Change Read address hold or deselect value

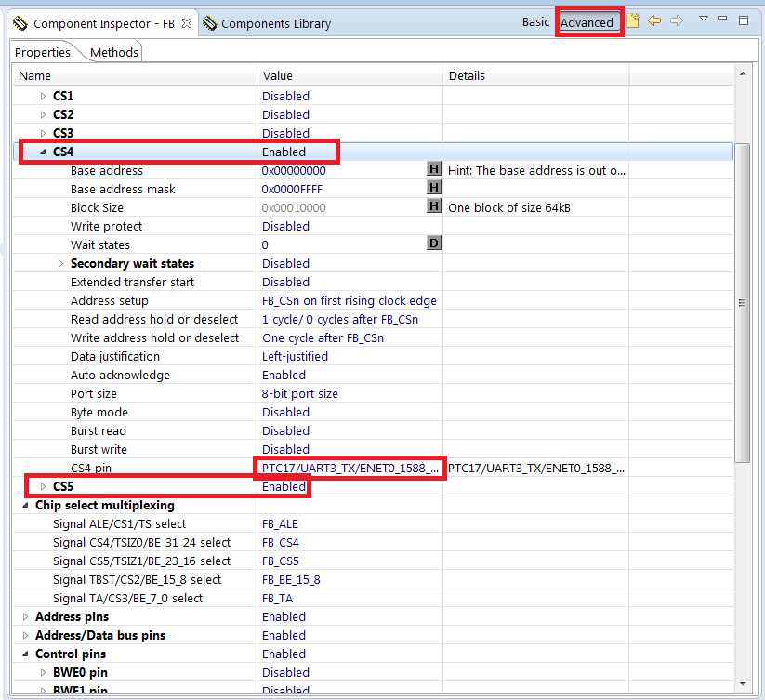pos(339,320)
